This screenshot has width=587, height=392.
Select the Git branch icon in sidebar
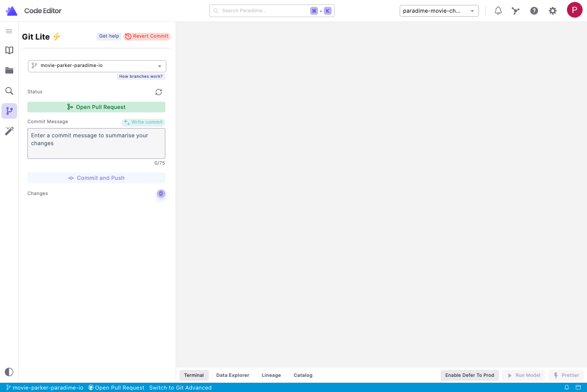coord(9,111)
